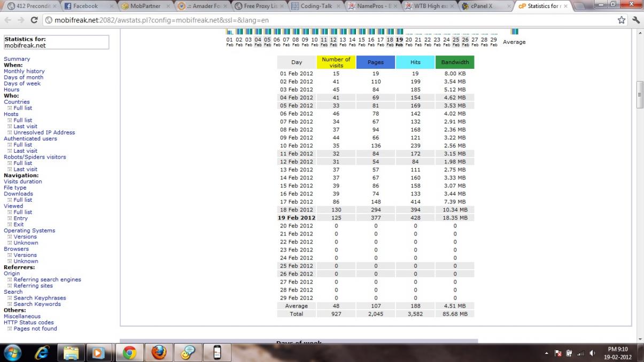Open the Visits duration link
This screenshot has width=644, height=362.
click(x=22, y=182)
